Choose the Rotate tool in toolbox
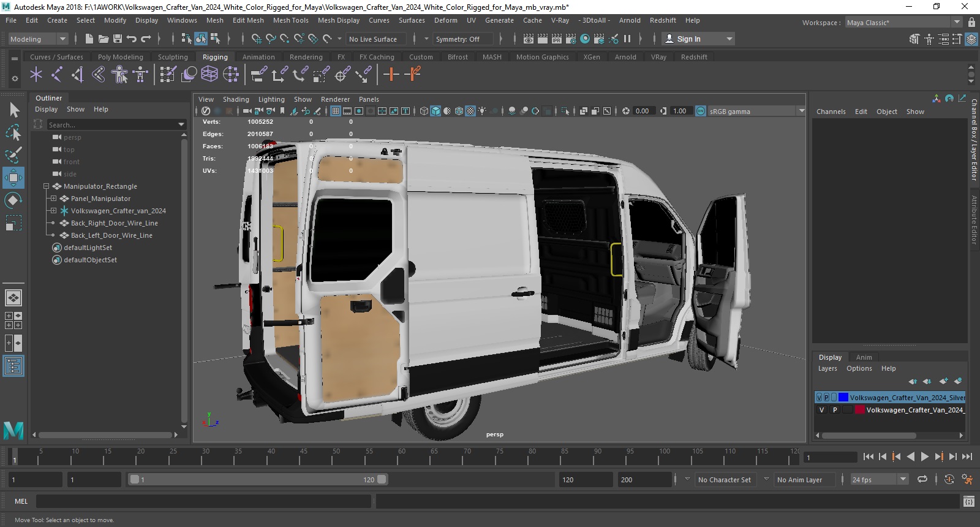This screenshot has width=980, height=527. [x=13, y=200]
